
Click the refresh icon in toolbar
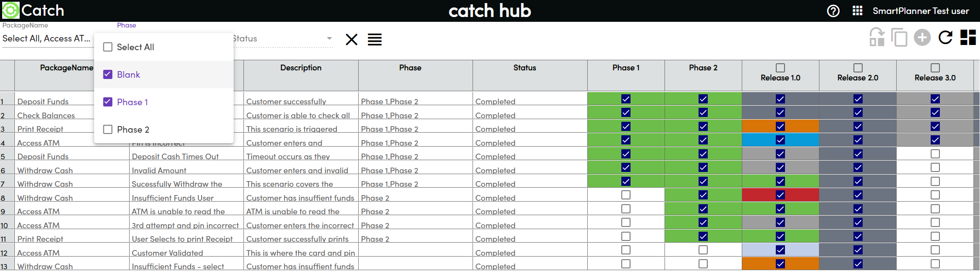point(945,38)
